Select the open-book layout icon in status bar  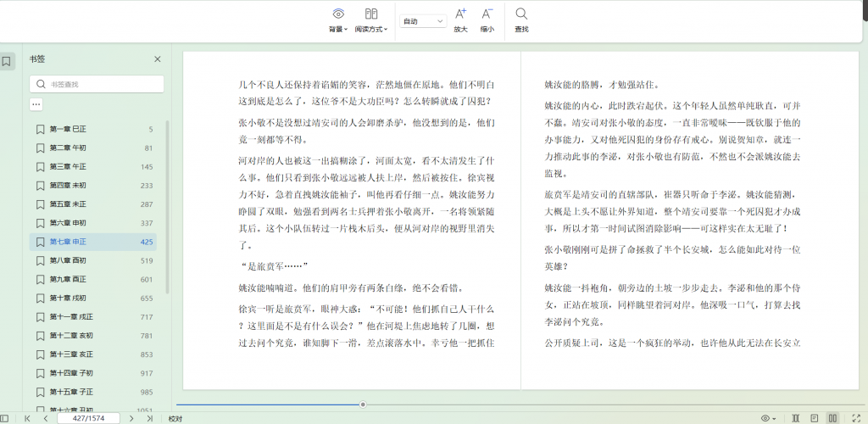(x=795, y=418)
